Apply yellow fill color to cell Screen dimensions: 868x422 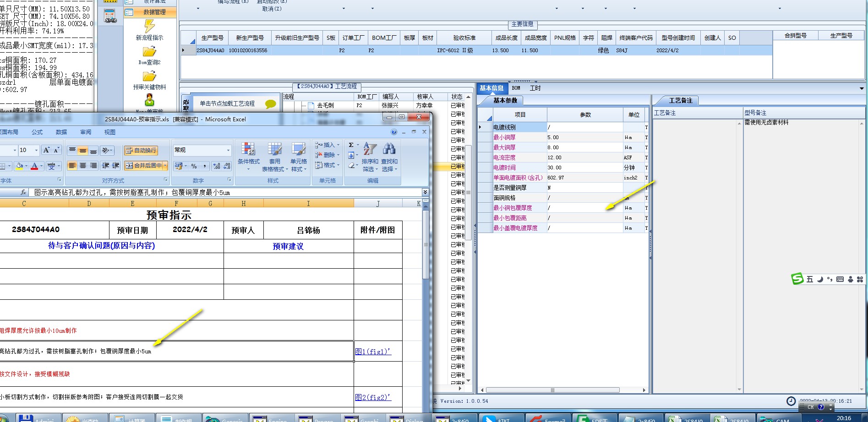click(x=19, y=166)
